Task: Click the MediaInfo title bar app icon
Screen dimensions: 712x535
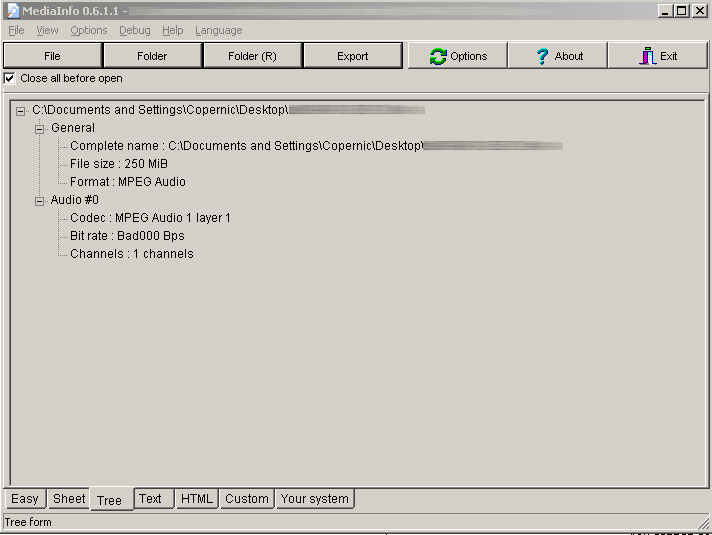Action: (x=13, y=10)
